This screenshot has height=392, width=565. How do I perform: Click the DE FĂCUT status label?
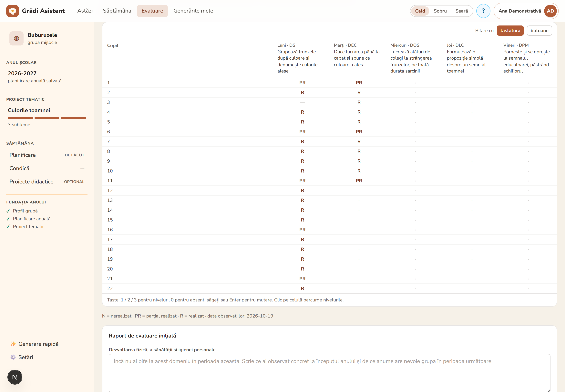tap(75, 155)
